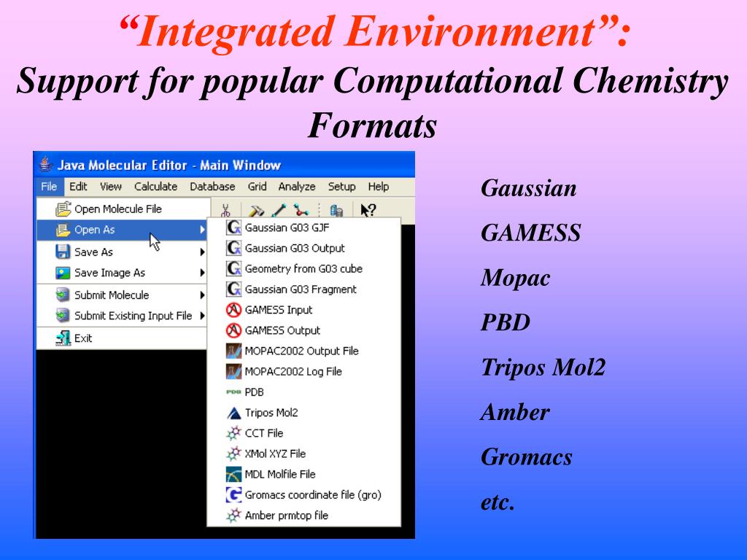Click the icon beside Gaussian G03 Output
Viewport: 747px width, 560px height.
pyautogui.click(x=233, y=248)
